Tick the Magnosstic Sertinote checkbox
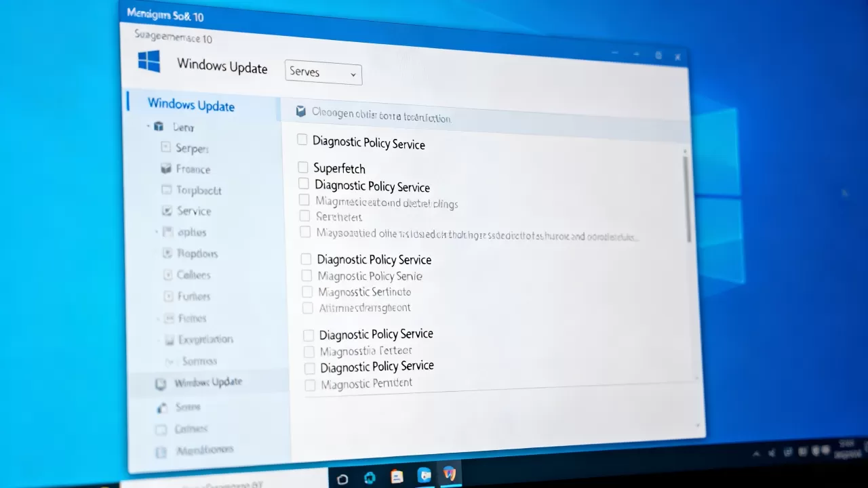Viewport: 868px width, 488px height. 307,292
